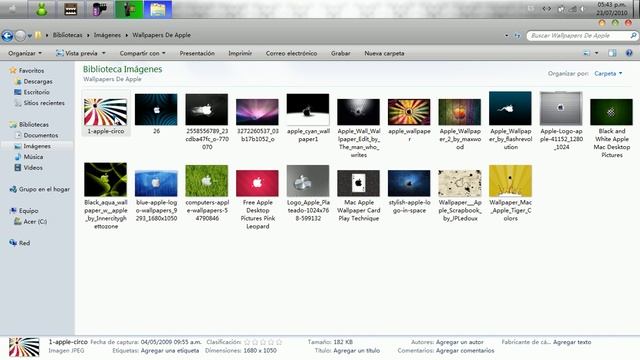Viewport: 640px width, 360px height.
Task: Open the Carpeta arrange-by dropdown
Action: 608,73
